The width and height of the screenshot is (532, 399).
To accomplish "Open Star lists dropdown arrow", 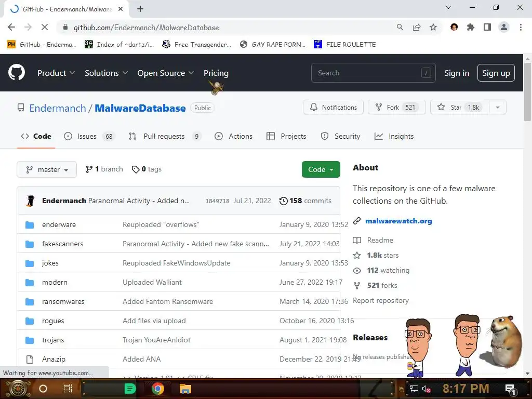I will 498,108.
